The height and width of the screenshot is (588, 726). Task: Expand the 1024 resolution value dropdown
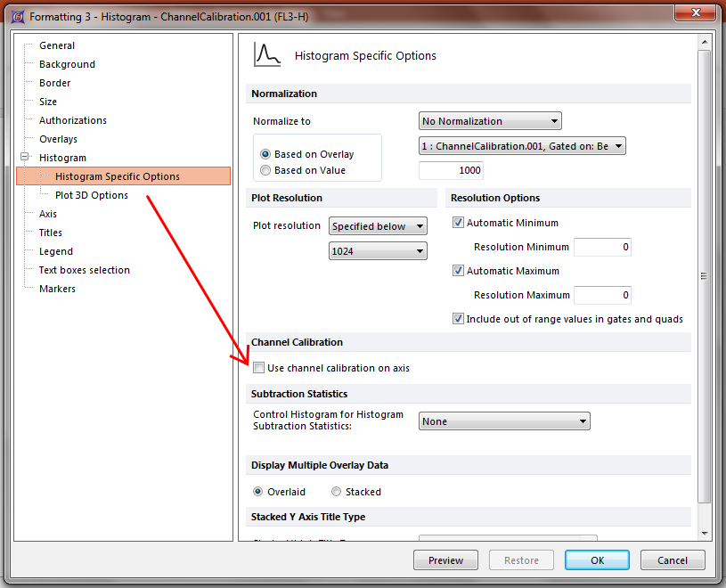tap(378, 251)
